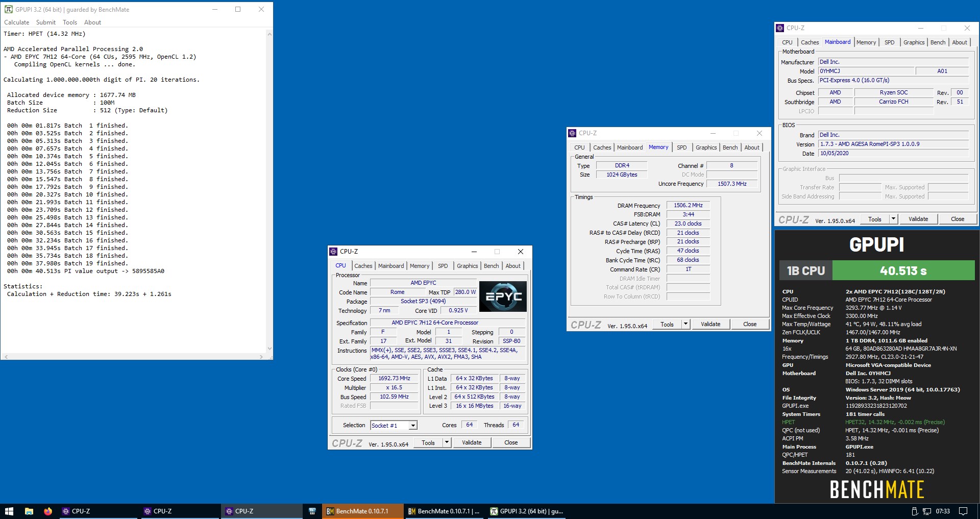Image resolution: width=980 pixels, height=519 pixels.
Task: Open Memory tab in CPU-Z Mainboard window
Action: click(x=866, y=42)
